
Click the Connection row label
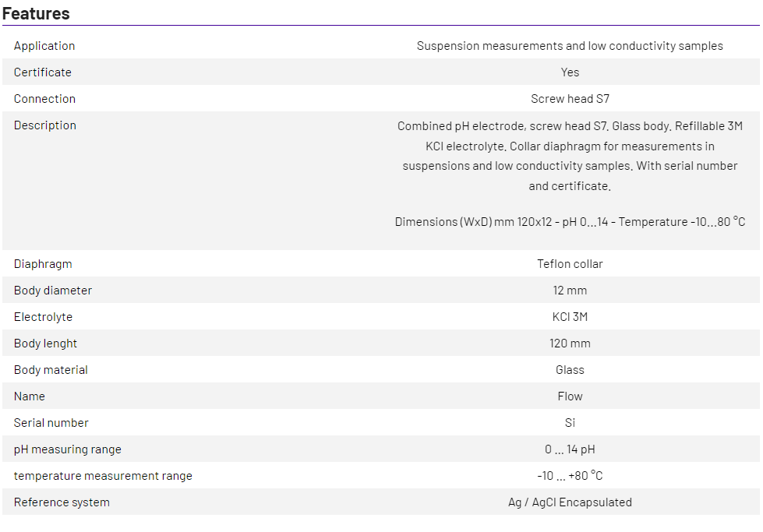click(x=44, y=99)
